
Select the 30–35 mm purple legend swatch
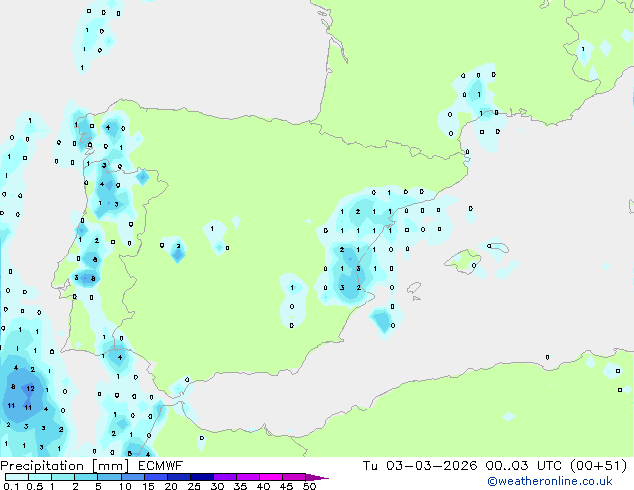[225, 477]
